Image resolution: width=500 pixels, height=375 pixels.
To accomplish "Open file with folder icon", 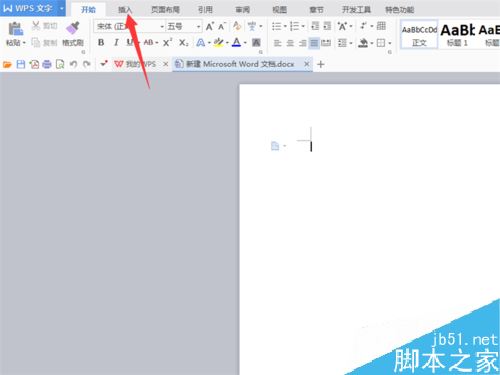I will pos(7,64).
